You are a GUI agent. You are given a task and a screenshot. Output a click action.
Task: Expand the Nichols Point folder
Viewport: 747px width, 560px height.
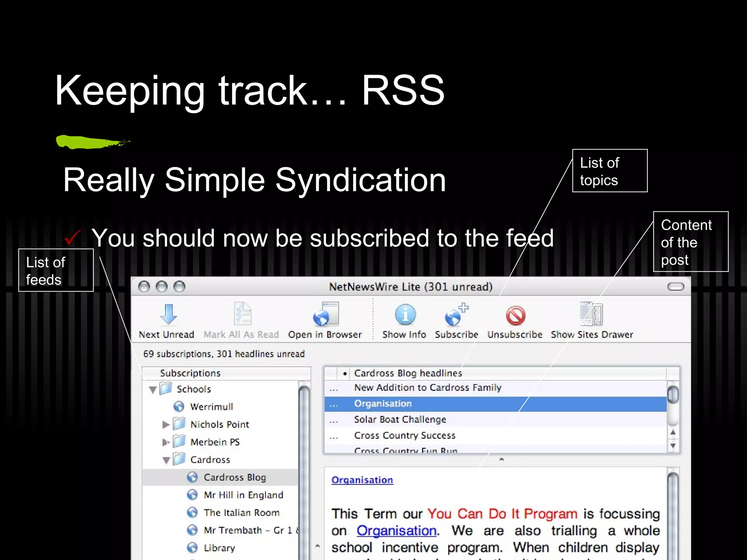(166, 424)
